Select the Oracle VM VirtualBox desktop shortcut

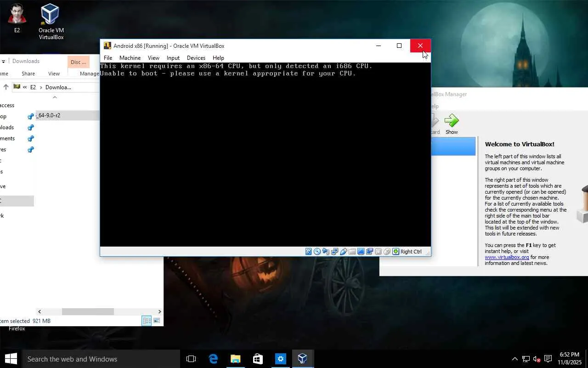[x=51, y=22]
